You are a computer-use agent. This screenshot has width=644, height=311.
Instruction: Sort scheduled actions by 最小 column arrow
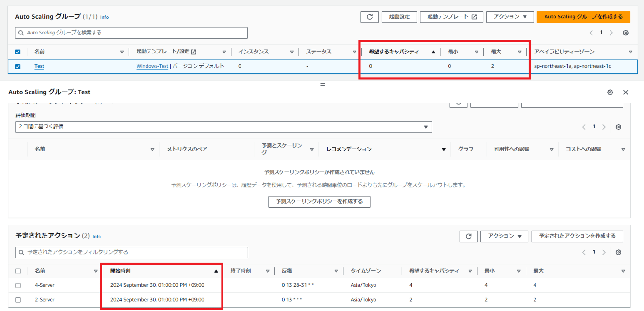(518, 271)
